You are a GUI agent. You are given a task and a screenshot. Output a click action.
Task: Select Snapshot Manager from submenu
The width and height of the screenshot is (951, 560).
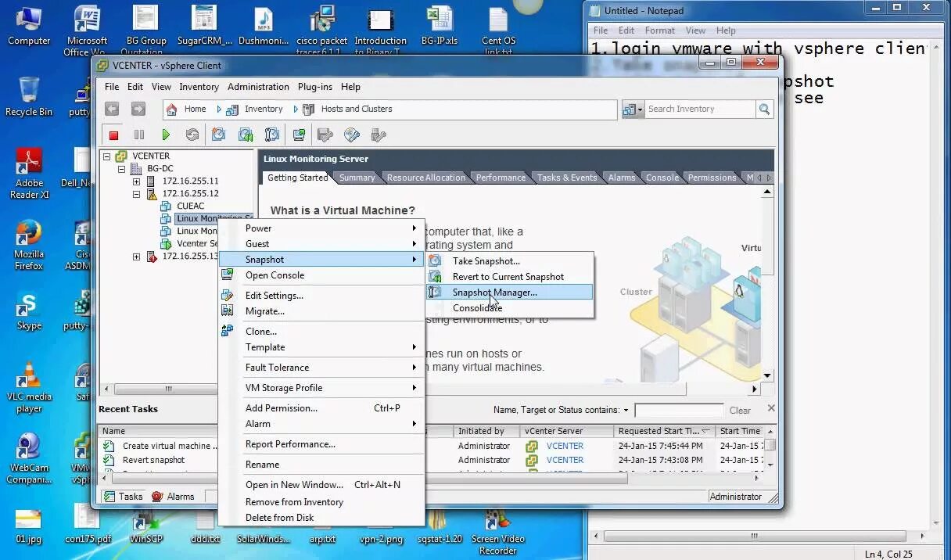[x=510, y=293]
